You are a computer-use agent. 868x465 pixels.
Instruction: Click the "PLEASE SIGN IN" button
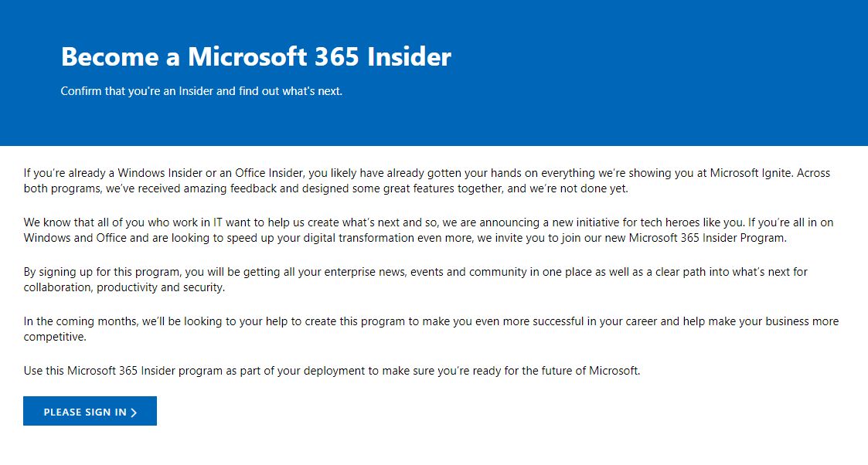(x=90, y=411)
